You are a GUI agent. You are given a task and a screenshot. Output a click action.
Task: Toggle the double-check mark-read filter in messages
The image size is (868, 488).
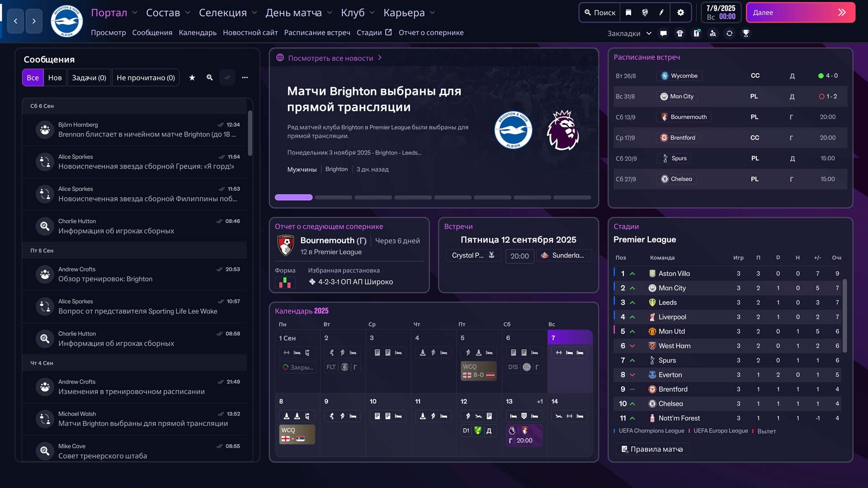click(227, 77)
